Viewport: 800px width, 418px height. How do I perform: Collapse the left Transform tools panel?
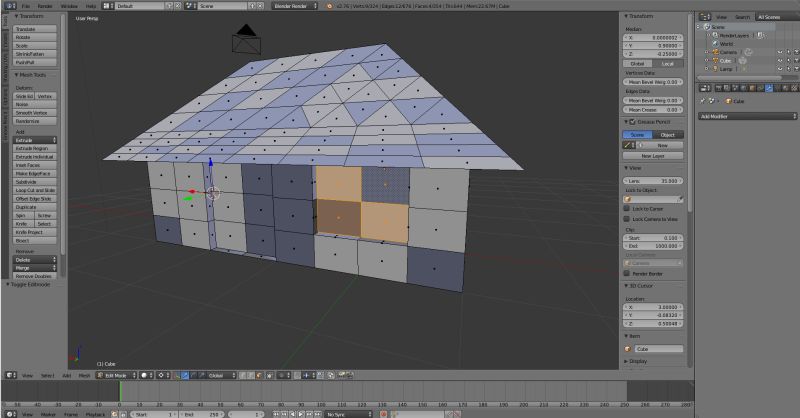tap(17, 16)
